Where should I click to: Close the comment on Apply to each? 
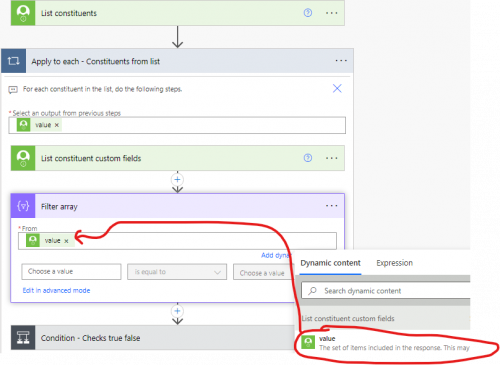tap(337, 88)
